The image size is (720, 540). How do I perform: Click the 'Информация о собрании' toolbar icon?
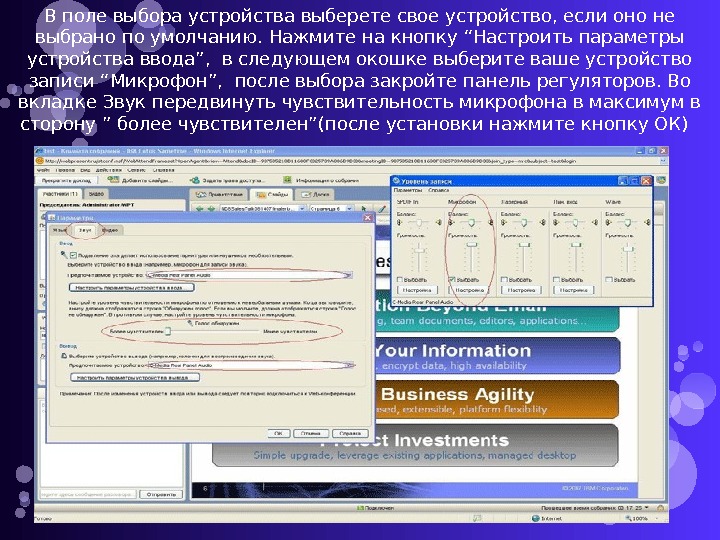tap(287, 180)
